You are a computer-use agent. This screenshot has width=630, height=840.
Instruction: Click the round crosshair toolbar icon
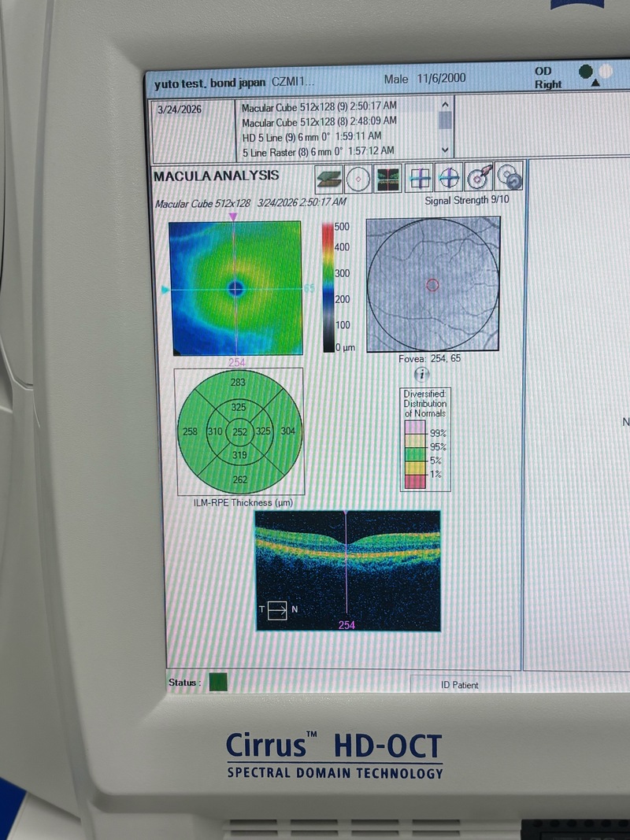(449, 179)
